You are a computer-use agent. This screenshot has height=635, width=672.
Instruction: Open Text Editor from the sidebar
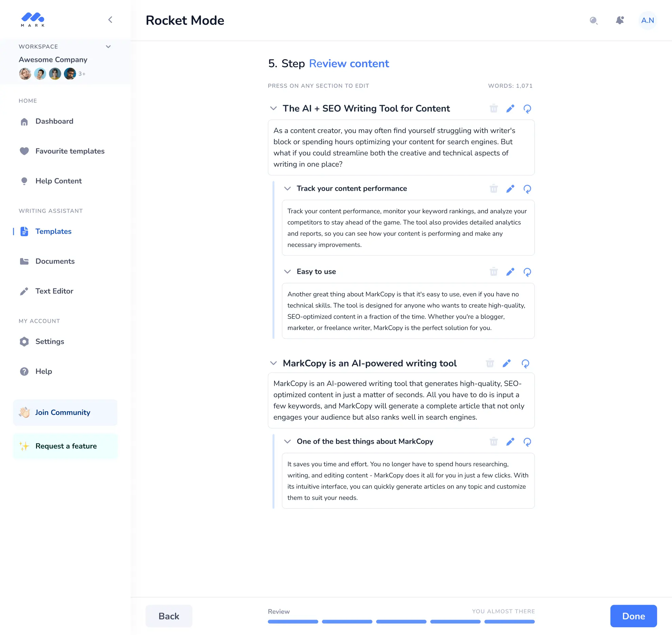tap(54, 291)
